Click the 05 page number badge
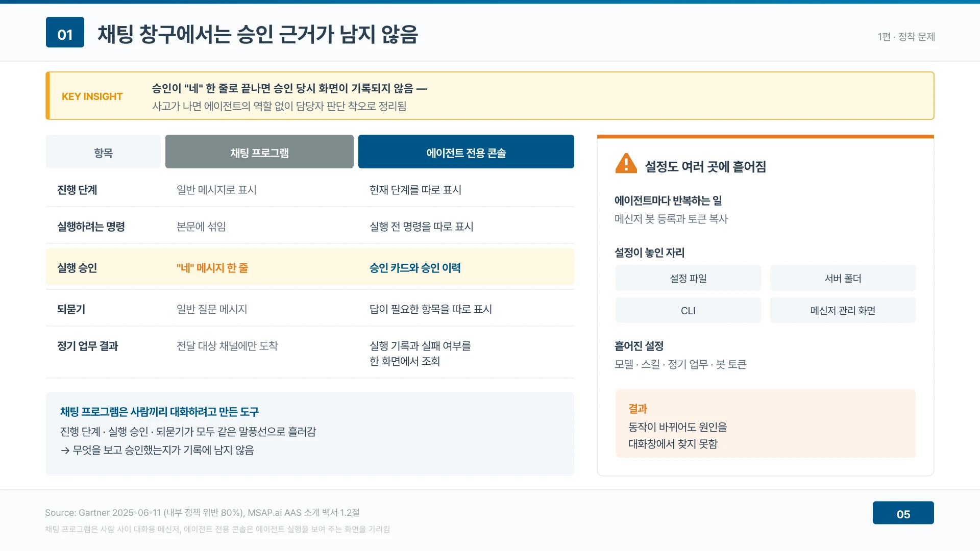This screenshot has width=980, height=551. 903,513
